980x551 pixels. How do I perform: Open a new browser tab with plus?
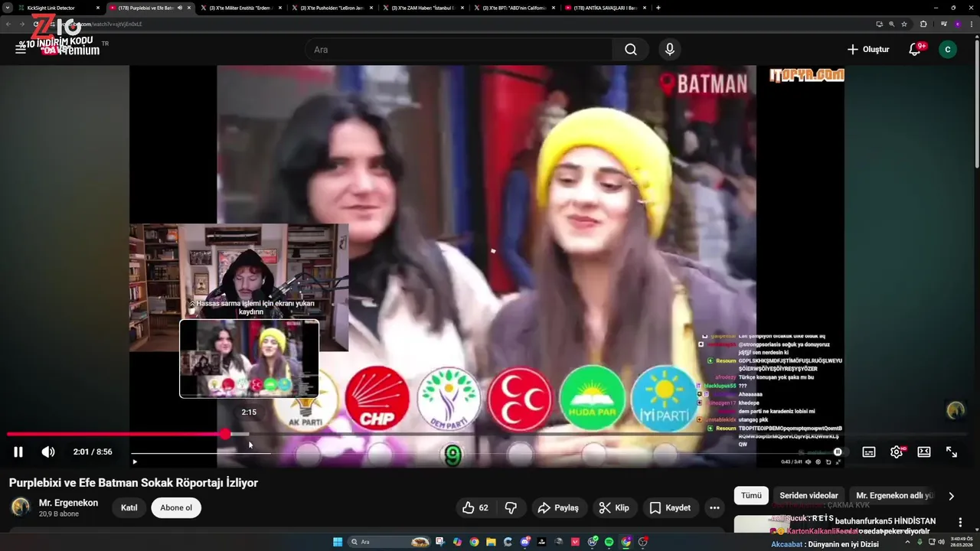[658, 8]
